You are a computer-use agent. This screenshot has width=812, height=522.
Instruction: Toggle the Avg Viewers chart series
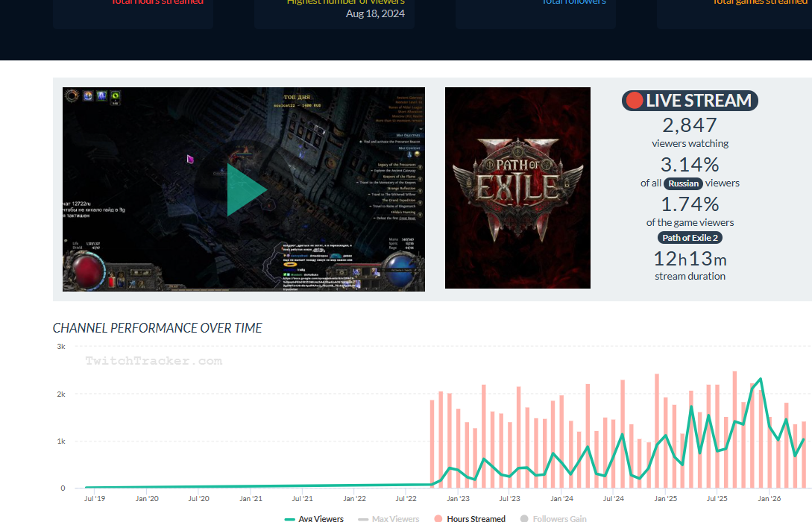tap(314, 518)
